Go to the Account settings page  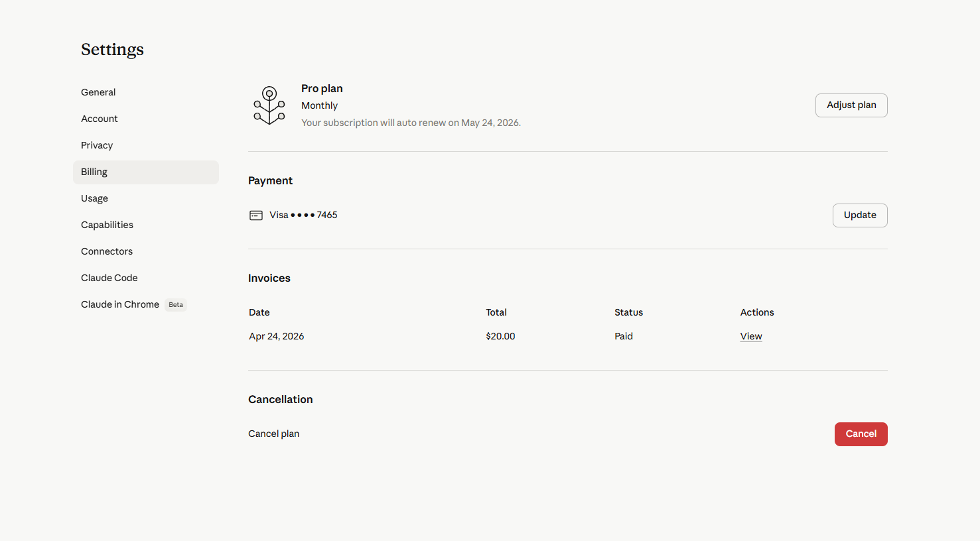[x=100, y=119]
